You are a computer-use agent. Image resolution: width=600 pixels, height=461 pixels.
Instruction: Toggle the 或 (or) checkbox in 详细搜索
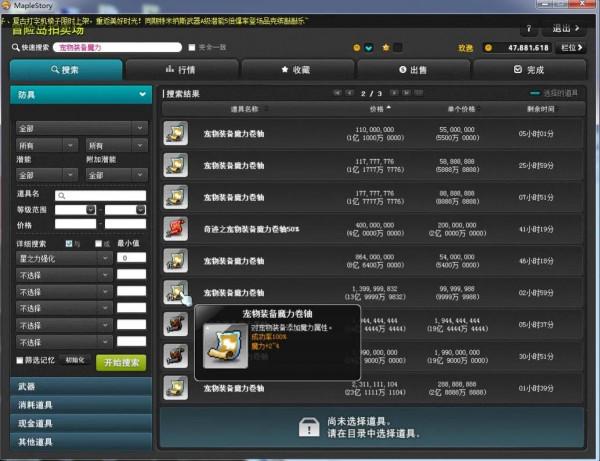(x=98, y=243)
